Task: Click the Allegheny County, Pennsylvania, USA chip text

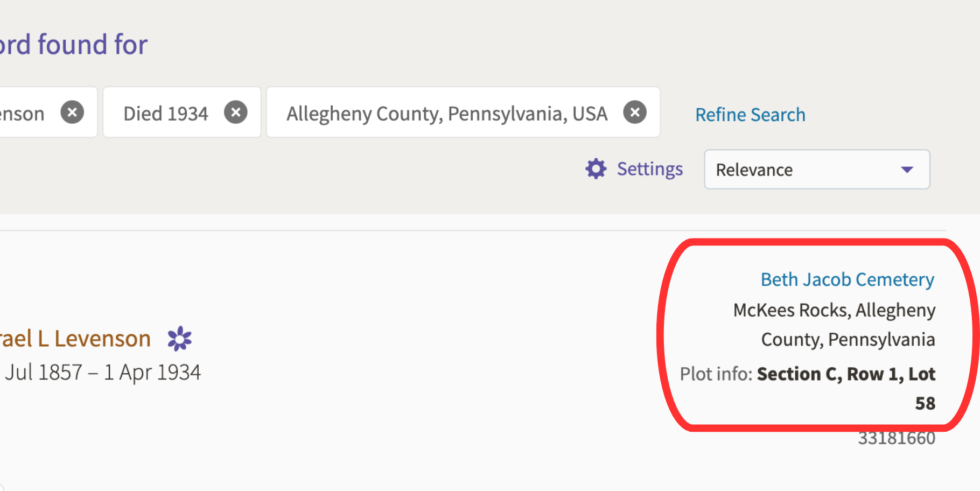Action: (x=446, y=114)
